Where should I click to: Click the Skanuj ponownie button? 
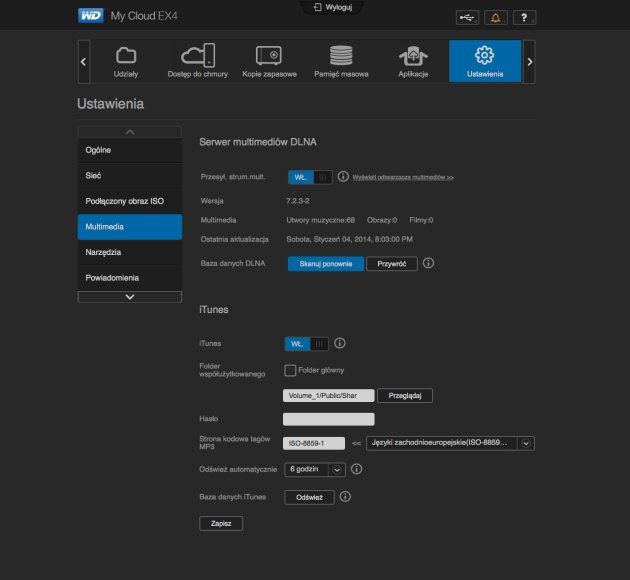pos(326,264)
